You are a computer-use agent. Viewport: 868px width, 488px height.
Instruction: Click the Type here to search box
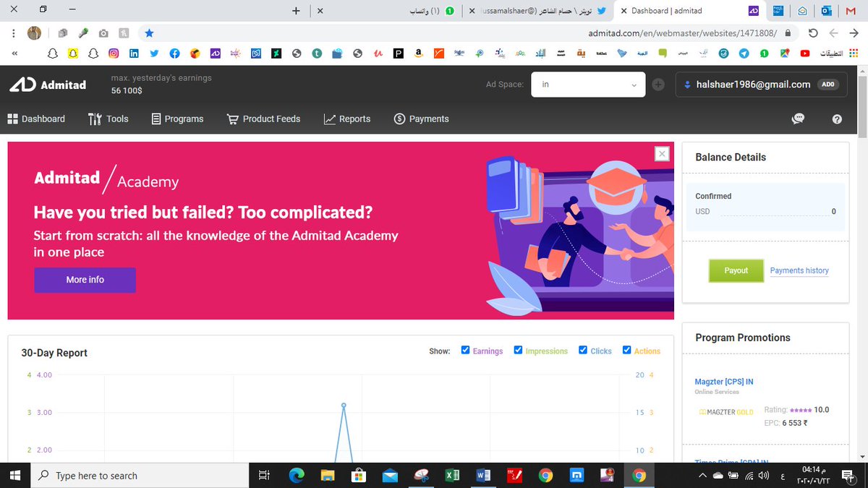pos(140,476)
